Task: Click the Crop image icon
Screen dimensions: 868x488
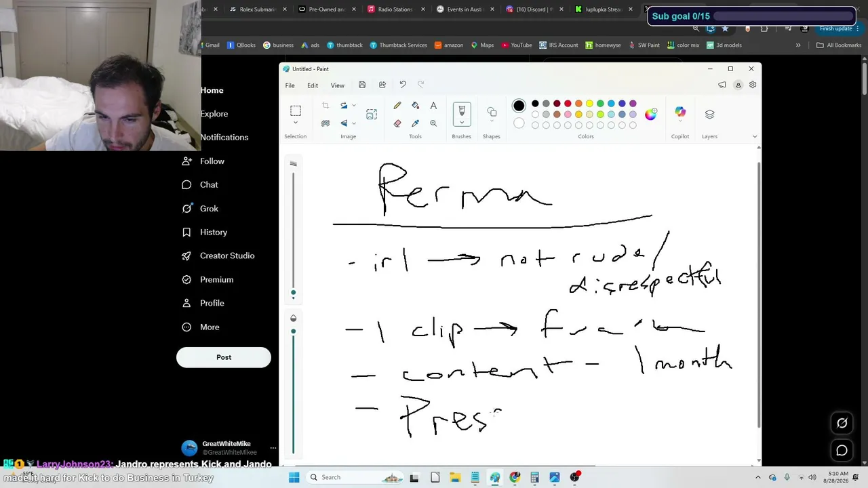Action: tap(325, 106)
